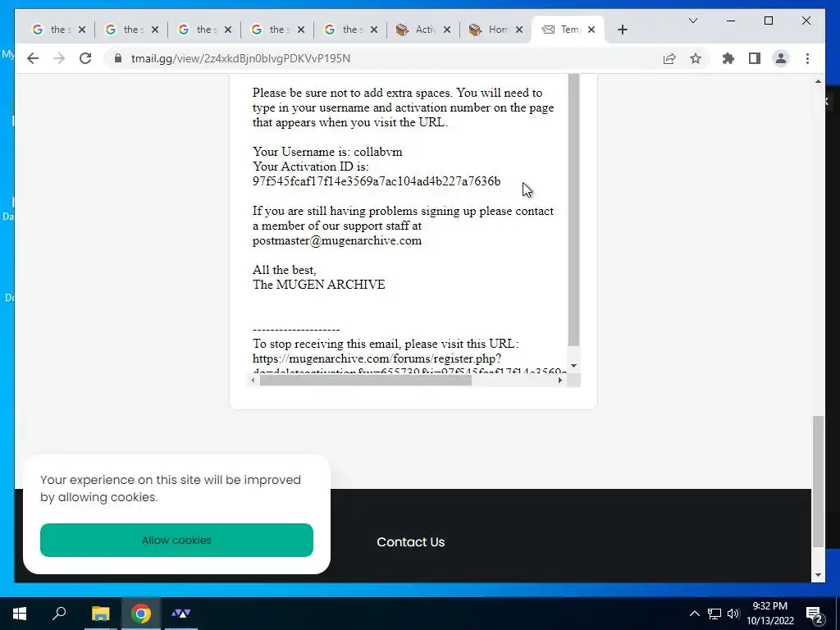Click the email horizontal scrollbar thumb
This screenshot has width=840, height=630.
click(365, 381)
